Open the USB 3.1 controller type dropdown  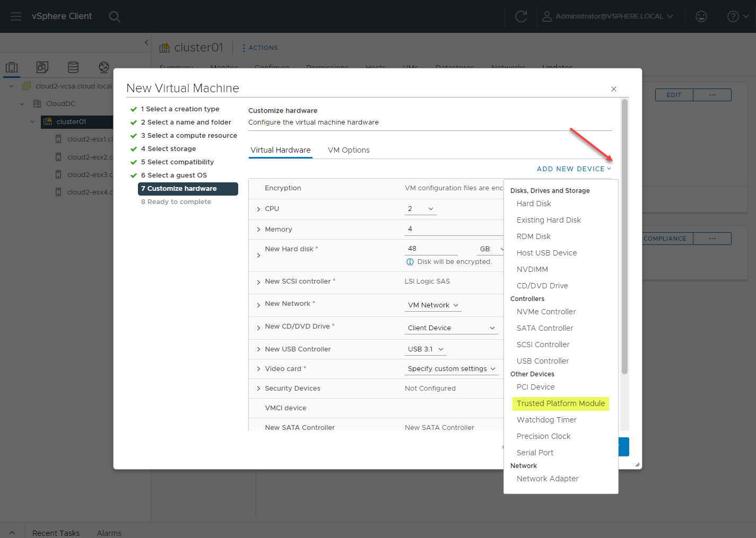pyautogui.click(x=425, y=349)
